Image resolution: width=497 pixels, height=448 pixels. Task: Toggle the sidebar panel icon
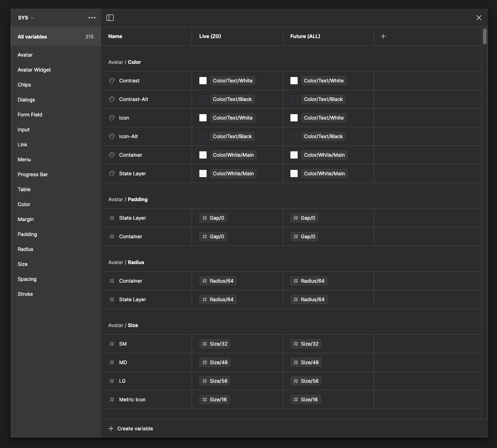[110, 18]
